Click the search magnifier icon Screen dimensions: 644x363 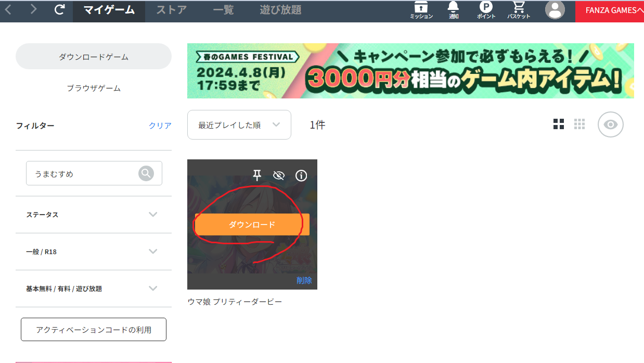(146, 173)
